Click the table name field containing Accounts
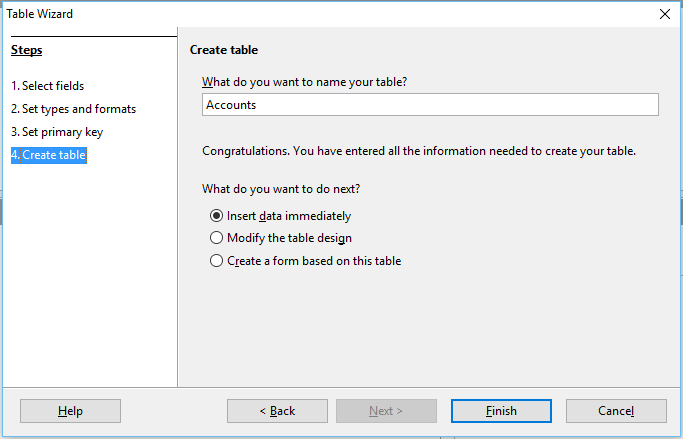Screen dimensions: 683x439 click(430, 105)
